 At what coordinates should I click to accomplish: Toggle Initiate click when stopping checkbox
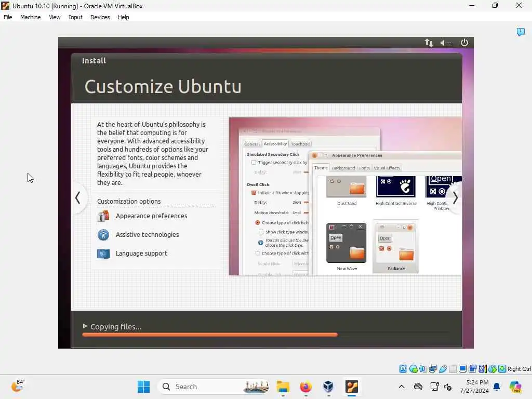tap(254, 193)
